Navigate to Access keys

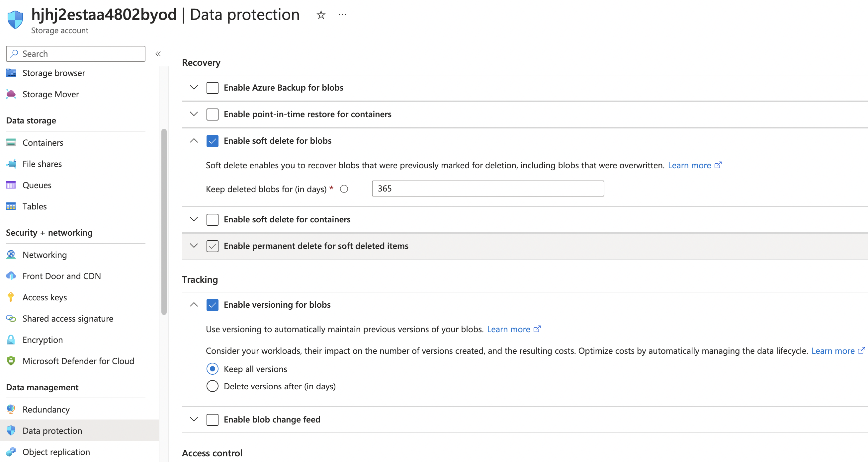tap(45, 297)
